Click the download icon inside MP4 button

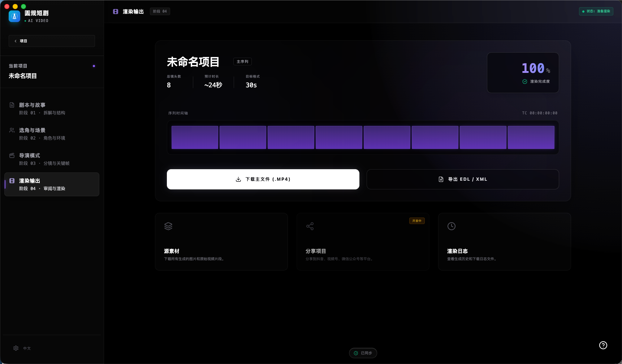[238, 179]
